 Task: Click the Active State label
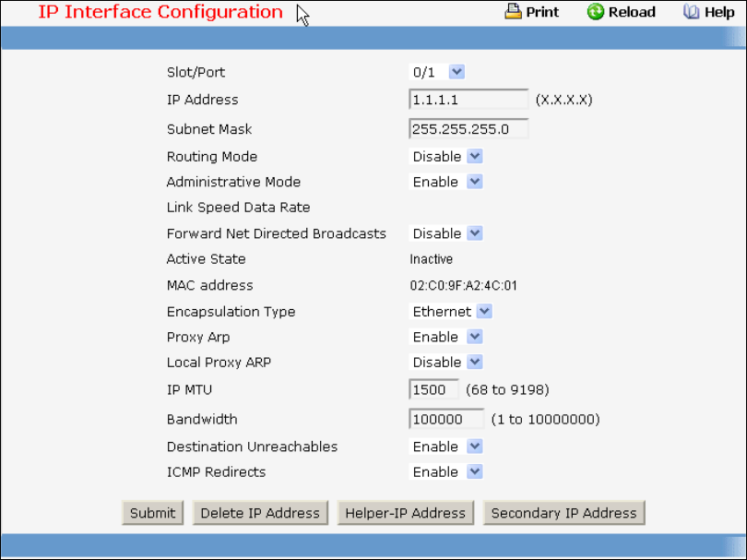point(207,259)
